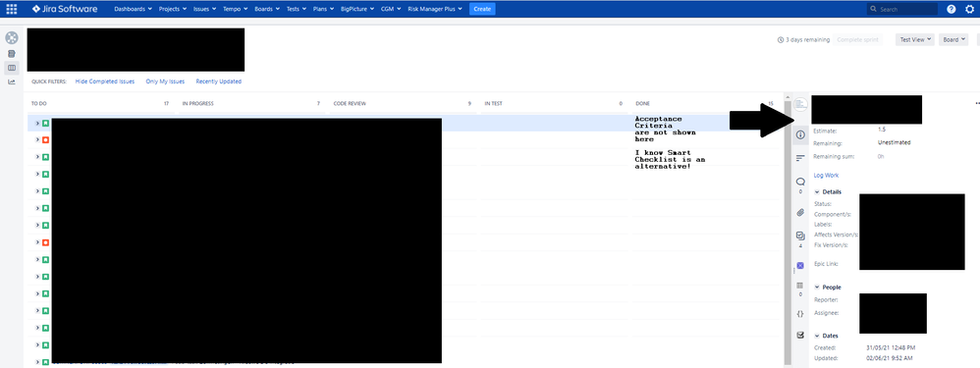Click the Jira Software logo
The image size is (980, 368).
(x=66, y=9)
